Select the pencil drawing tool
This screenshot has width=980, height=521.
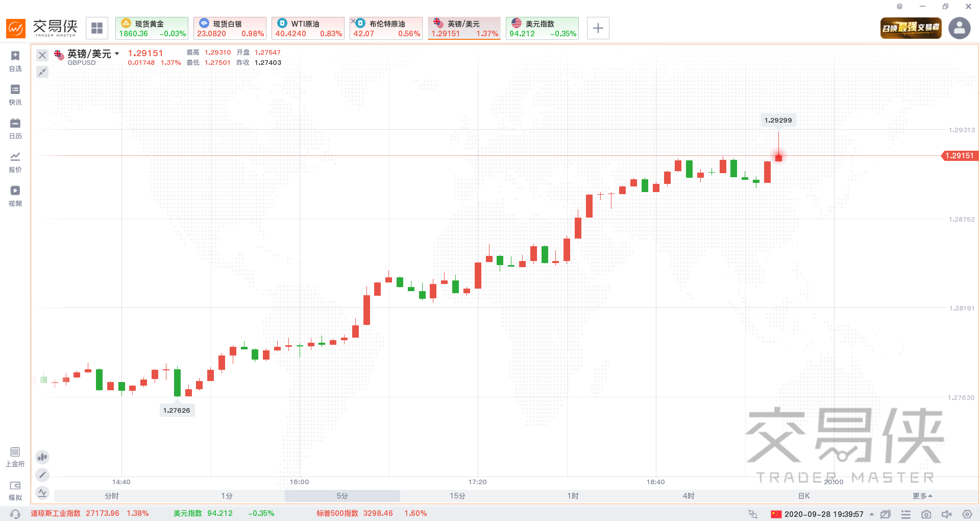coord(42,475)
